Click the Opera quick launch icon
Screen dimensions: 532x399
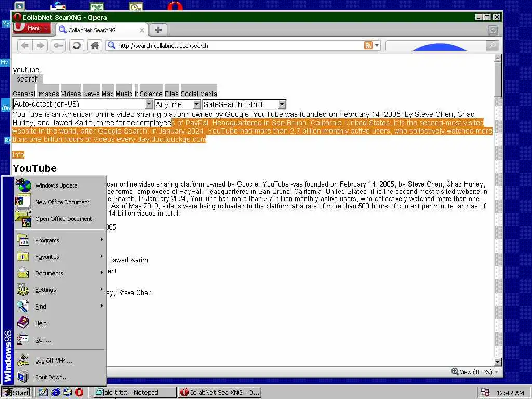79,393
